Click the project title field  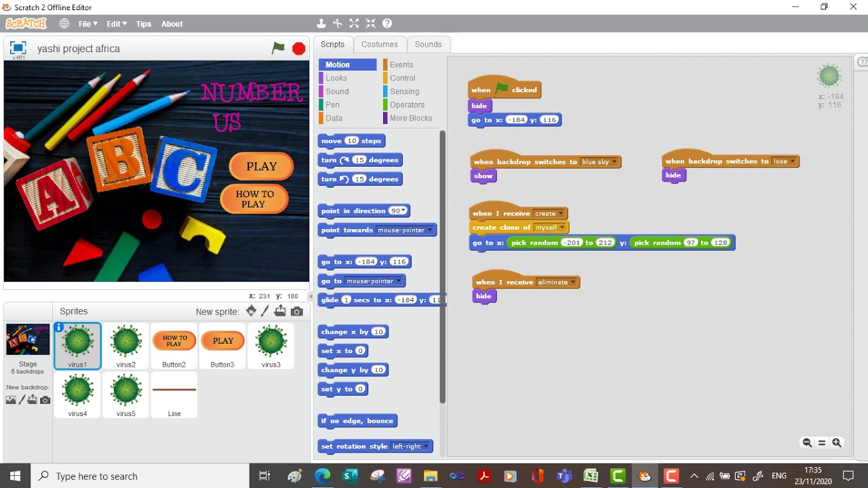[x=149, y=49]
